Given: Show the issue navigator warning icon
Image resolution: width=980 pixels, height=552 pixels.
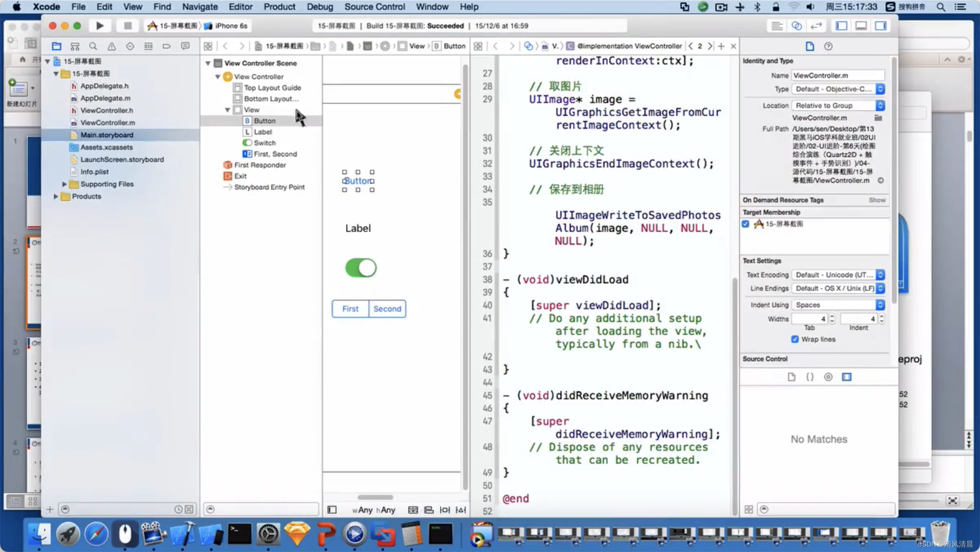Looking at the screenshot, I should (111, 46).
